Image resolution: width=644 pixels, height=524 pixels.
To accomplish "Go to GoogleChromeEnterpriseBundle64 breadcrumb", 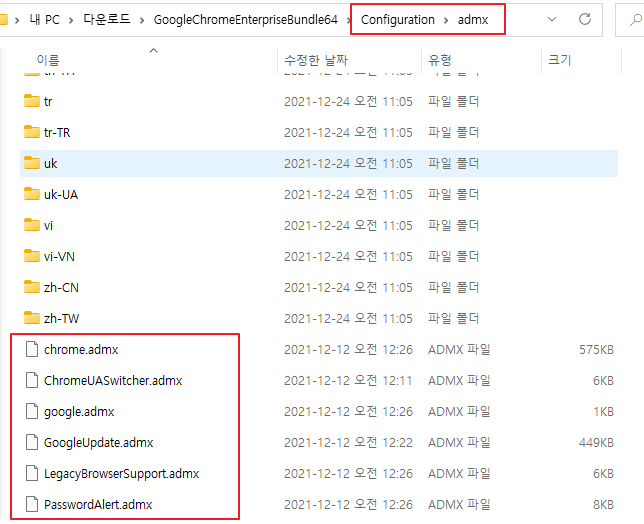I will pyautogui.click(x=246, y=19).
